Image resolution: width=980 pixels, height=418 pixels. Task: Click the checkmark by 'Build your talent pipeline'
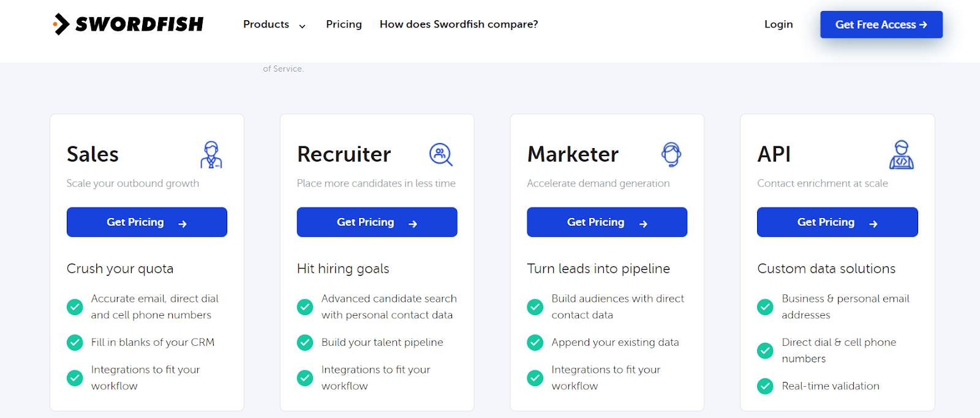[305, 343]
